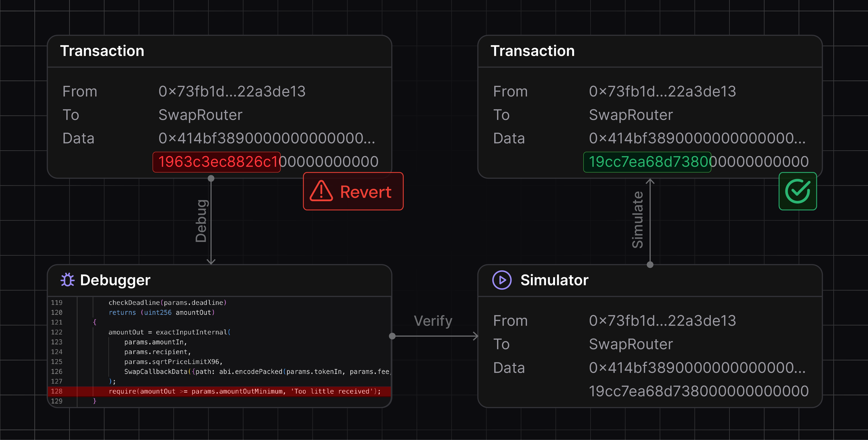Image resolution: width=868 pixels, height=440 pixels.
Task: Click the left Transaction card title
Action: pos(102,51)
